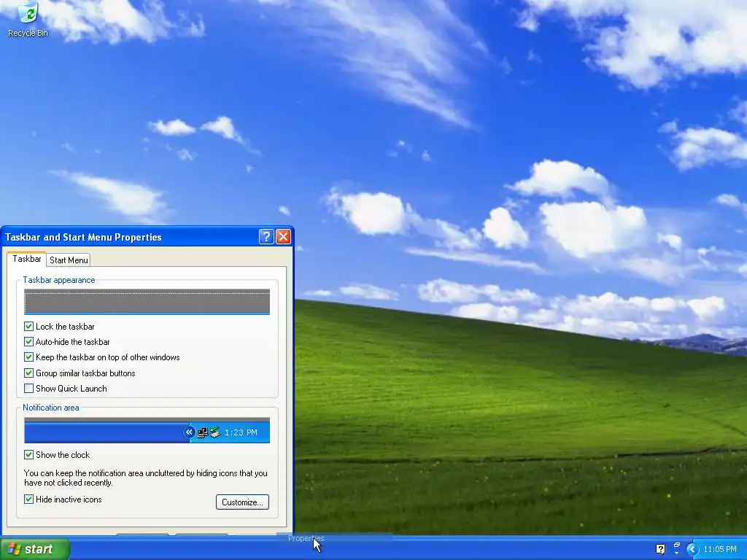747x560 pixels.
Task: Close the Taskbar and Start Menu Properties dialog
Action: (284, 237)
